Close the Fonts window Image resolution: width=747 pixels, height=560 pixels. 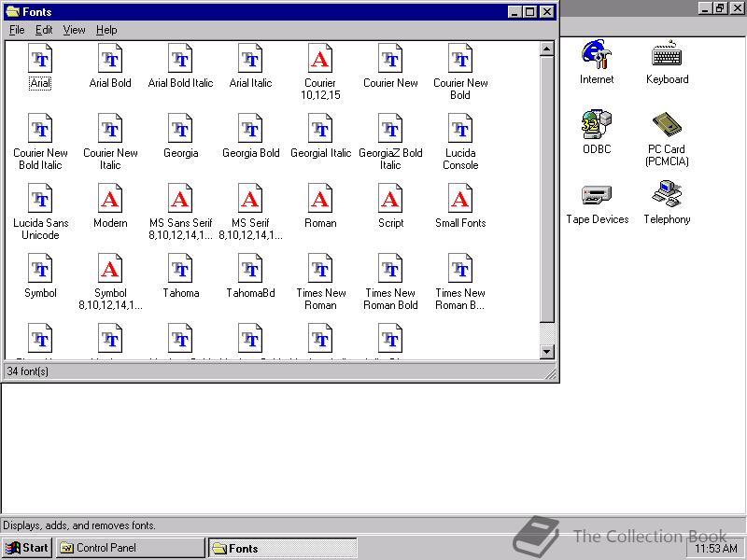point(547,12)
